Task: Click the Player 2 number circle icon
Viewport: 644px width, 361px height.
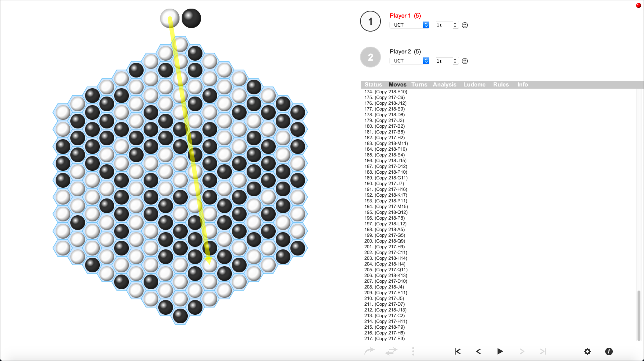Action: coord(370,57)
